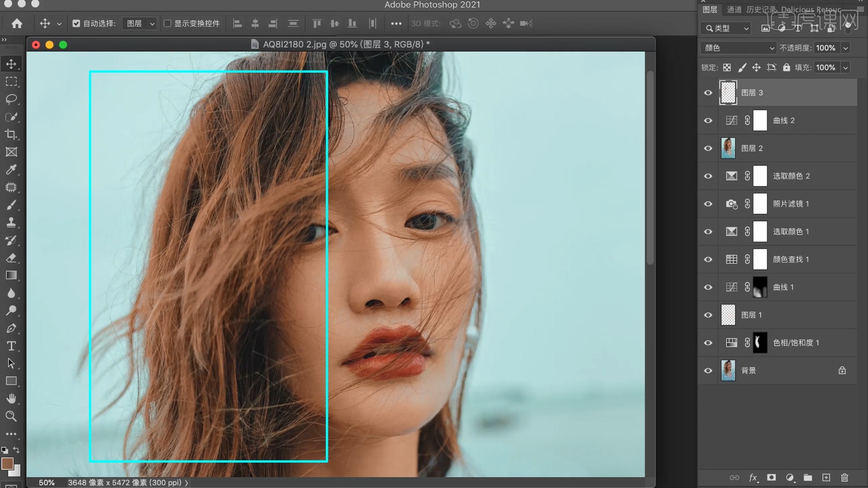Uncheck the 自动选择 checkbox

(x=76, y=23)
